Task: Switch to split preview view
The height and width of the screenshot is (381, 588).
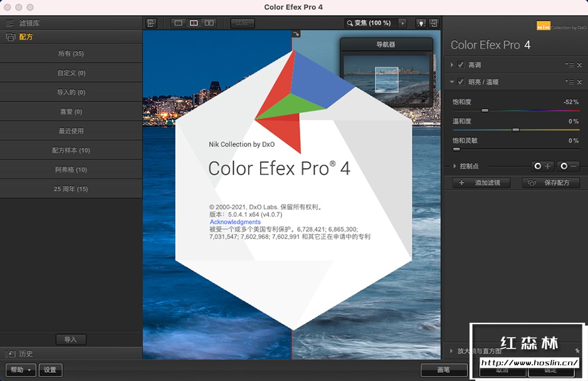Action: click(x=194, y=23)
